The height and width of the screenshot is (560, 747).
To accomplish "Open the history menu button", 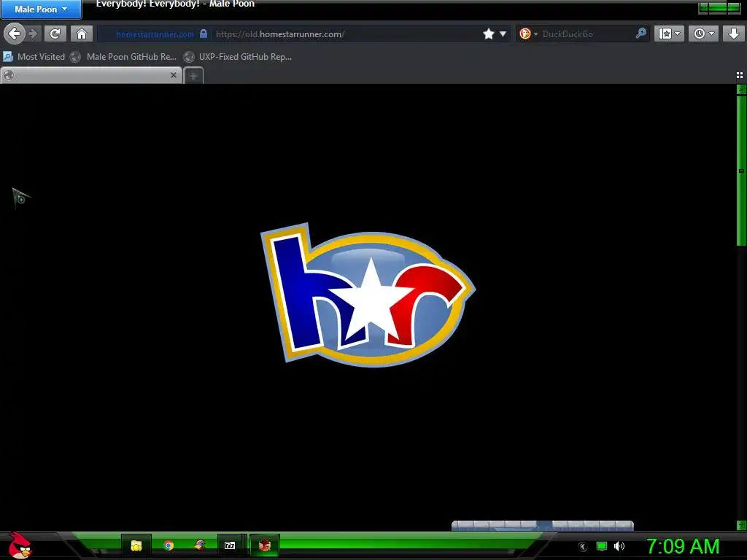I will click(x=703, y=34).
